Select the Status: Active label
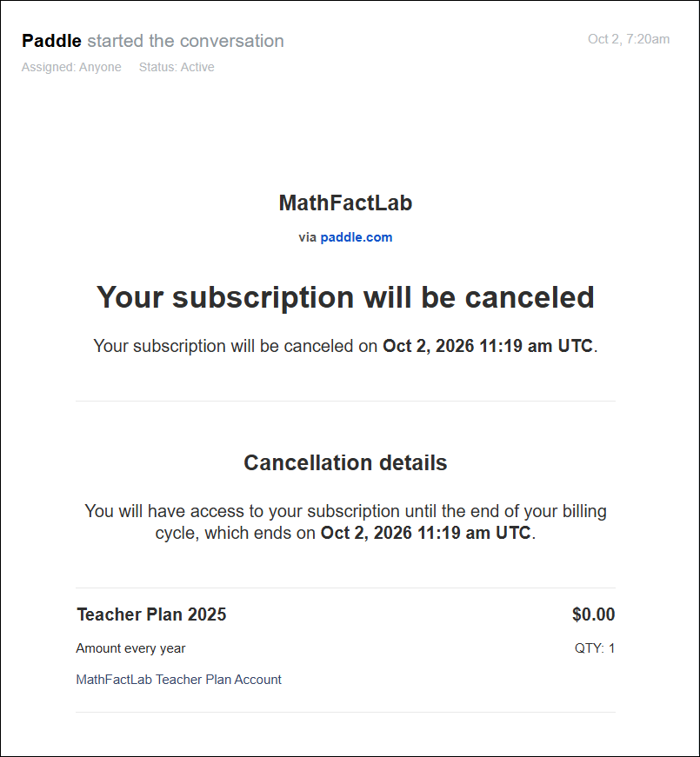Screen dimensions: 700x757 point(177,67)
